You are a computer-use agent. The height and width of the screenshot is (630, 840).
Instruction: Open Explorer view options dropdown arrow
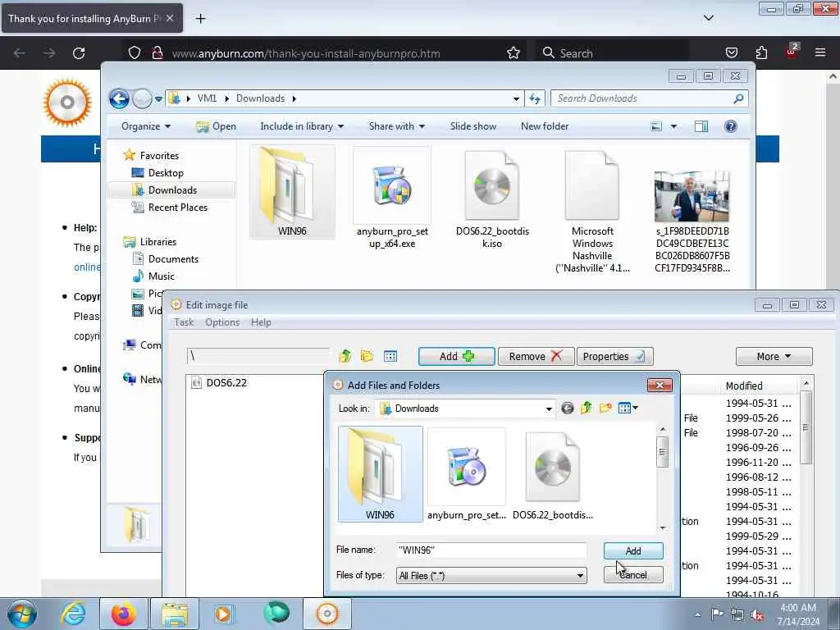(673, 126)
